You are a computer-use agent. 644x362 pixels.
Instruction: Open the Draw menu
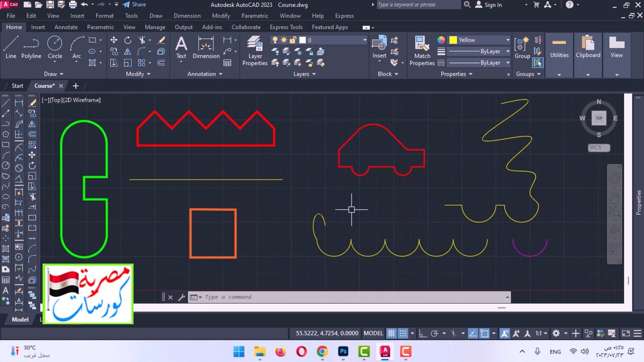point(156,16)
